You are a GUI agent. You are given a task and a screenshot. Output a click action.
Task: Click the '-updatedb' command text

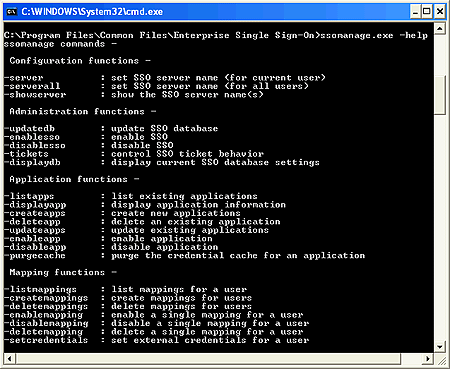[x=29, y=129]
